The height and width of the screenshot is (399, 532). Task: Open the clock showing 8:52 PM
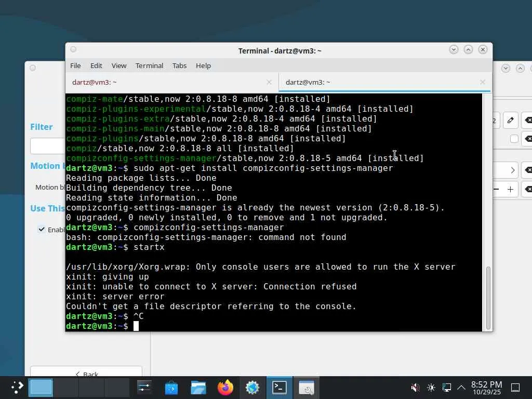tap(486, 388)
